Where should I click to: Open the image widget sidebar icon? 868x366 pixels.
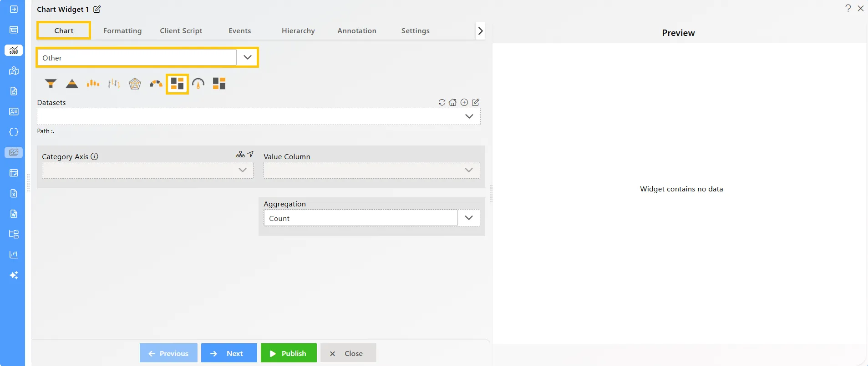point(14,152)
